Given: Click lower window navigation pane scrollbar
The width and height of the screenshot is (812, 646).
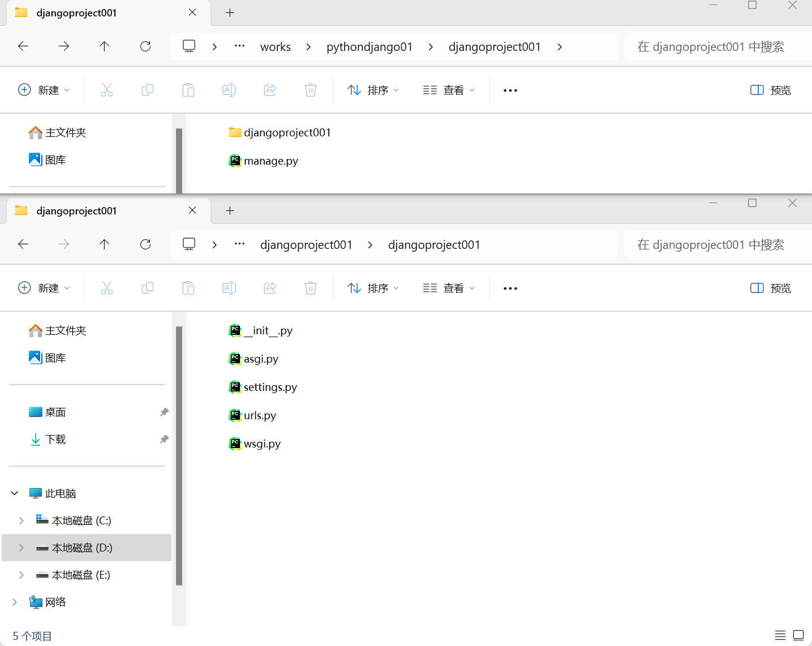Looking at the screenshot, I should (x=179, y=455).
